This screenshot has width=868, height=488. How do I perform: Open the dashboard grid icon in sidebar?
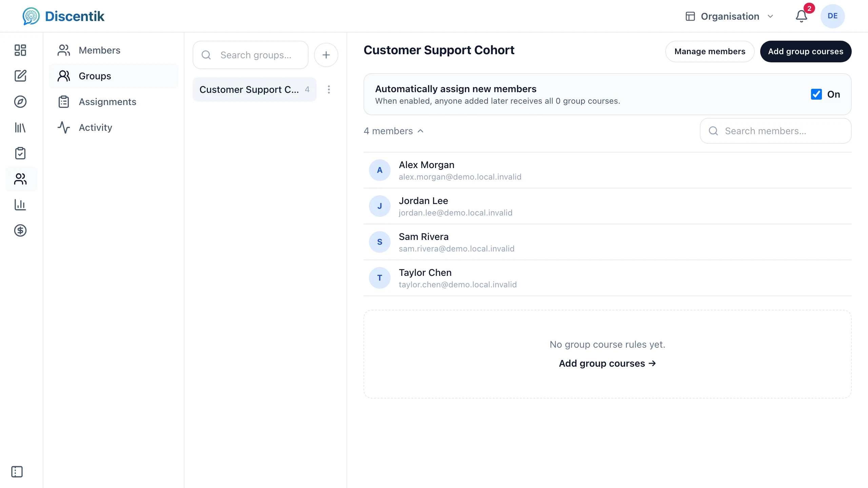pyautogui.click(x=20, y=50)
